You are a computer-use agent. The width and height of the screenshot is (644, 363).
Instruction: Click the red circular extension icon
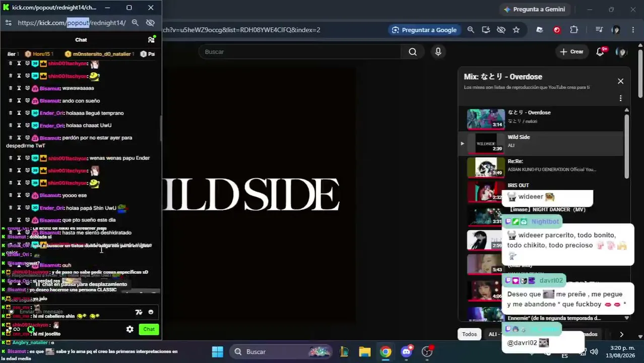557,30
